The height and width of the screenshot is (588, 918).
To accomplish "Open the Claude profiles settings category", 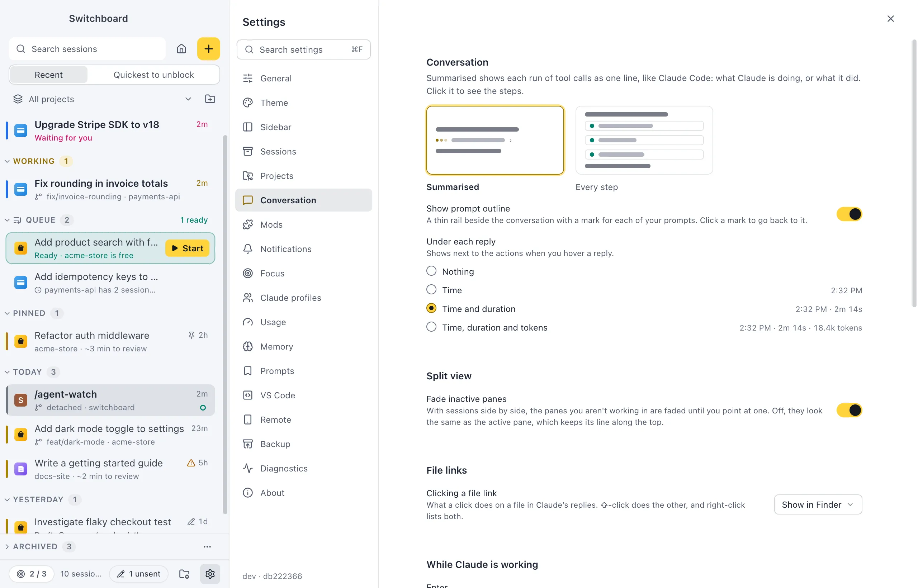I will [x=304, y=298].
